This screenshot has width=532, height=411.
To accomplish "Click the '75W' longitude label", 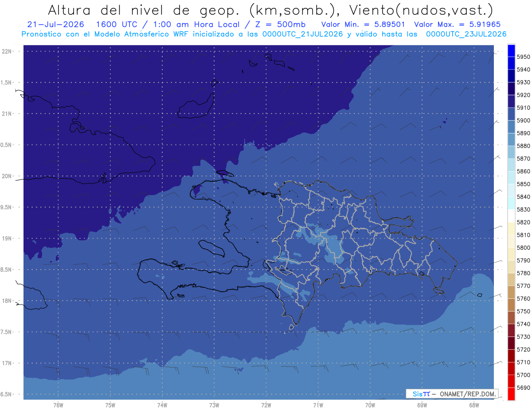I will point(110,405).
